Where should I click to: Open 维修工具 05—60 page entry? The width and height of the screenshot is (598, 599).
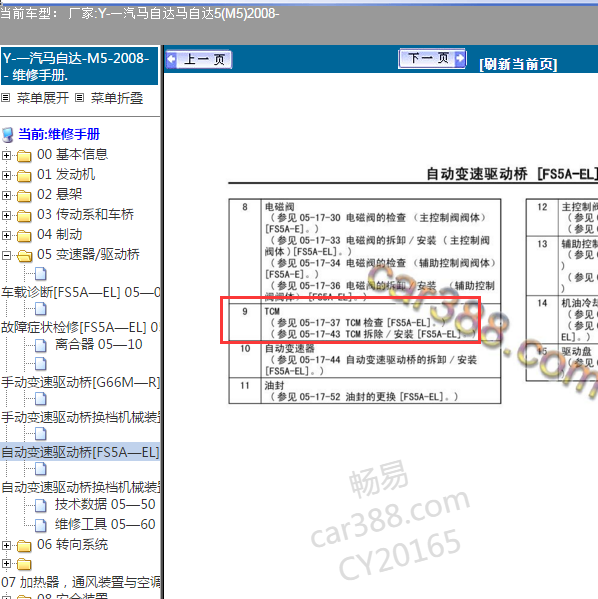[x=105, y=524]
